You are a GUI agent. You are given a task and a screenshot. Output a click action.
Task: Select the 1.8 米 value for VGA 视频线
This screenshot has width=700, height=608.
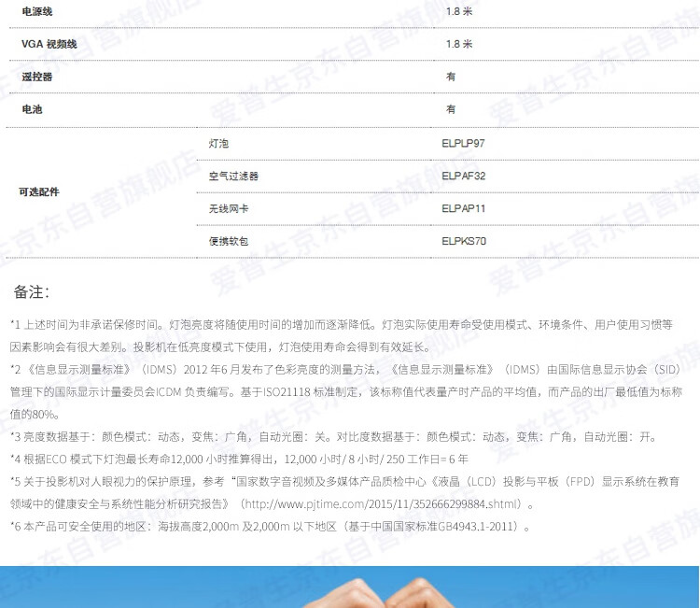point(459,44)
